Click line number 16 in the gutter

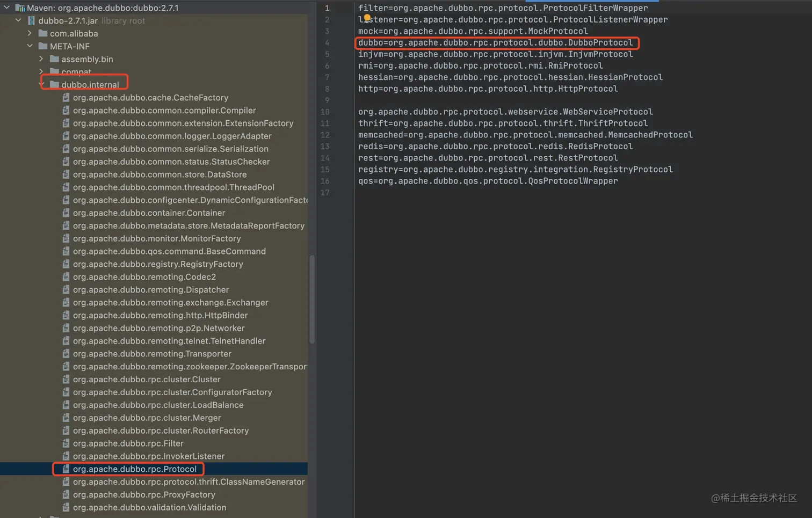[x=325, y=181]
